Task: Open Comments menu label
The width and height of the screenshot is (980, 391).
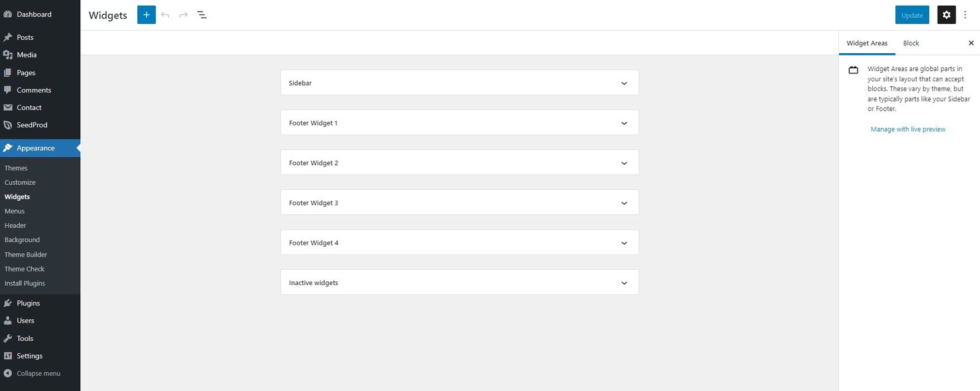Action: (34, 90)
